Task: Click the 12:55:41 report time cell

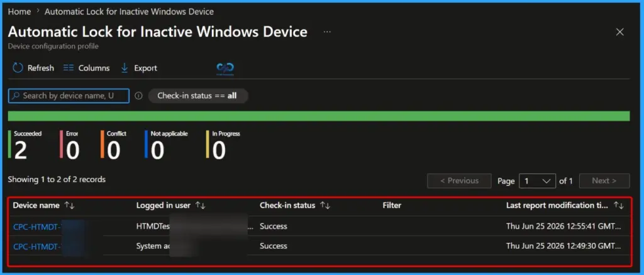Action: pyautogui.click(x=563, y=226)
